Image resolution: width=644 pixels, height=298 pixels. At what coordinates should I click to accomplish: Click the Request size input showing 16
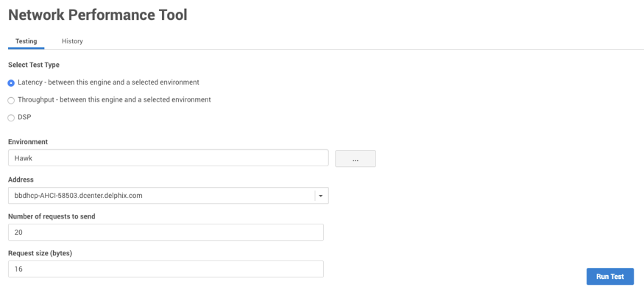pos(166,269)
